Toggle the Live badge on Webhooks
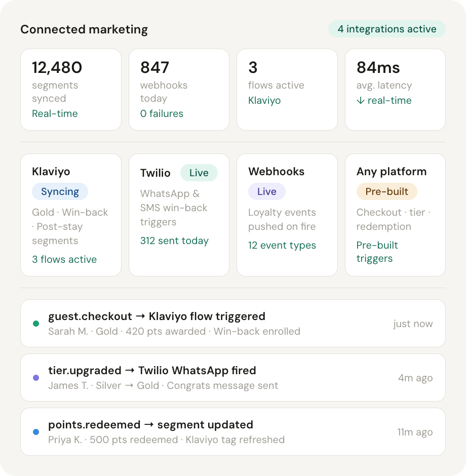The height and width of the screenshot is (476, 466). tap(266, 191)
